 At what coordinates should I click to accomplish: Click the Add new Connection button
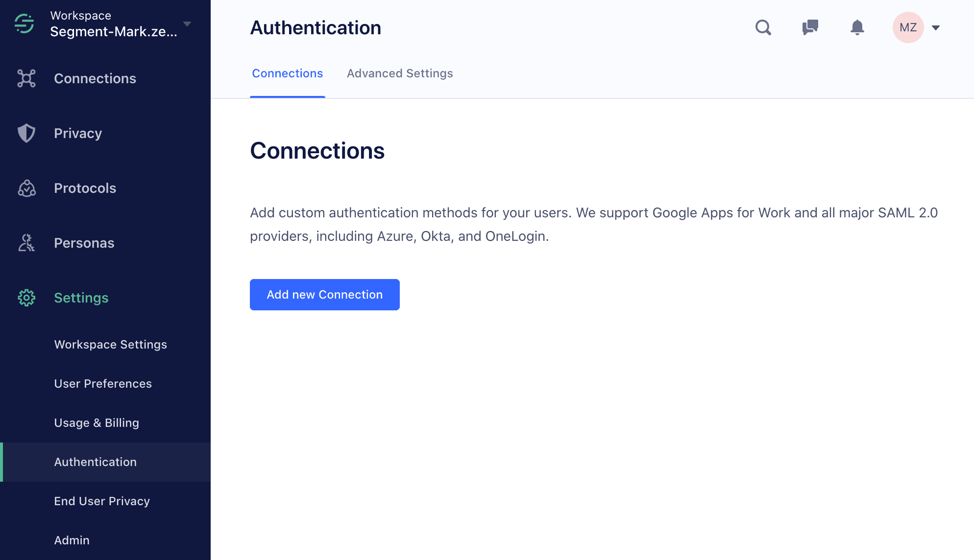[324, 294]
